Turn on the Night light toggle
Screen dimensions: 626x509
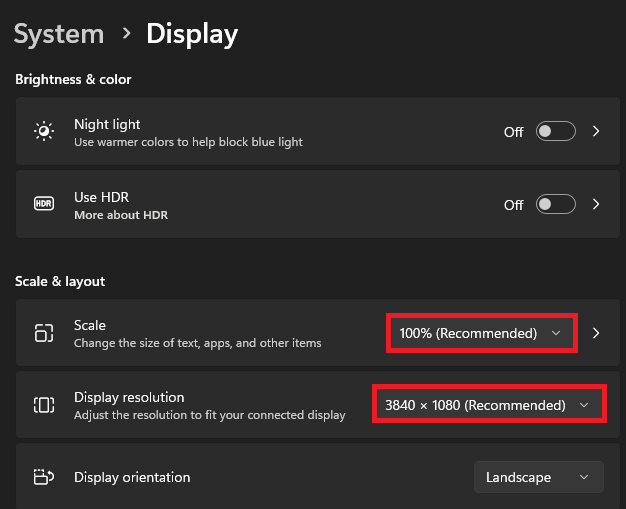point(556,131)
